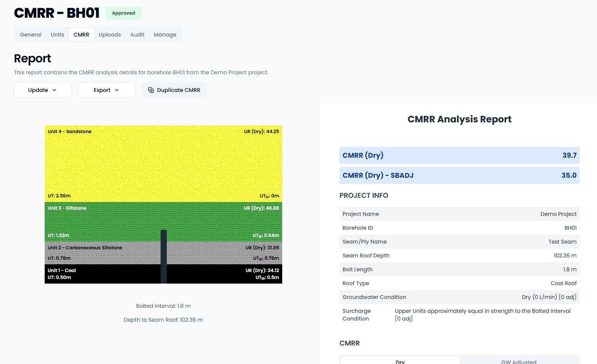This screenshot has height=364, width=597.
Task: Click the Duplicate CMRR button
Action: (174, 90)
